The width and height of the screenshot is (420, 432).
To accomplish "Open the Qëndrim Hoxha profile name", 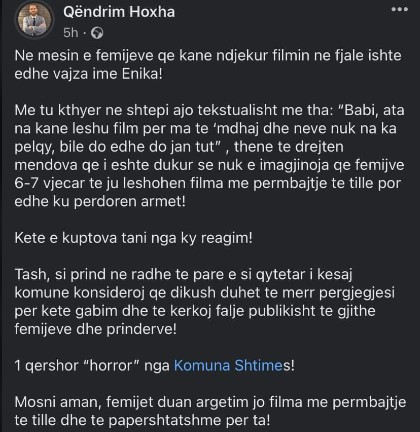I will [119, 12].
